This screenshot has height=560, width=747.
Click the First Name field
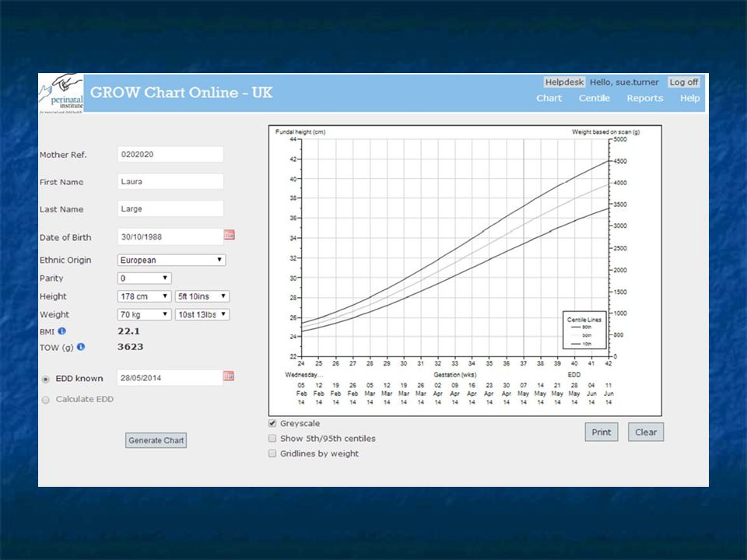coord(170,181)
